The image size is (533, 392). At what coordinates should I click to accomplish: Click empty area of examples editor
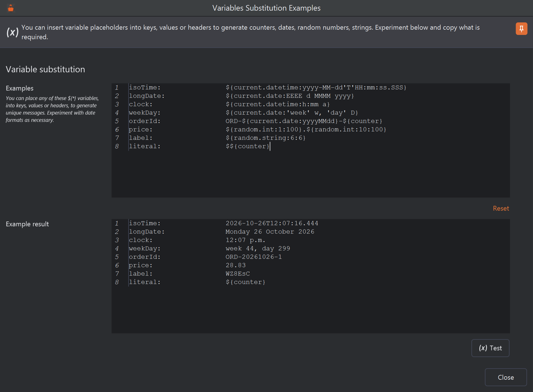[x=311, y=174]
